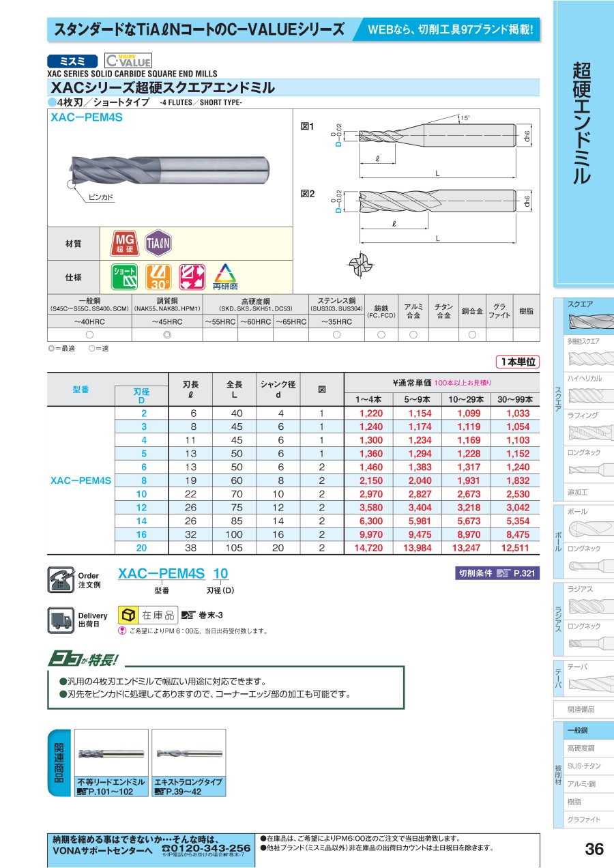This screenshot has height=868, width=614.
Task: Click the WEB 97 brands banner
Action: click(450, 30)
